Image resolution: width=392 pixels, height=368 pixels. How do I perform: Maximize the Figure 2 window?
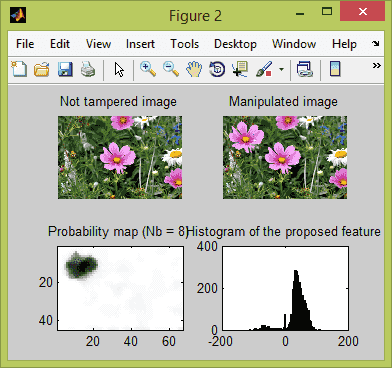click(x=327, y=12)
